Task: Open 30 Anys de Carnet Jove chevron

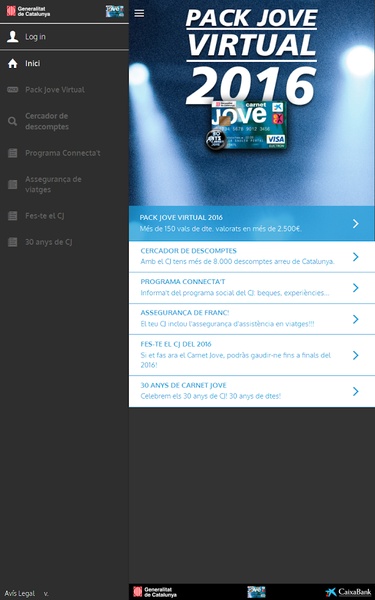Action: coord(356,391)
